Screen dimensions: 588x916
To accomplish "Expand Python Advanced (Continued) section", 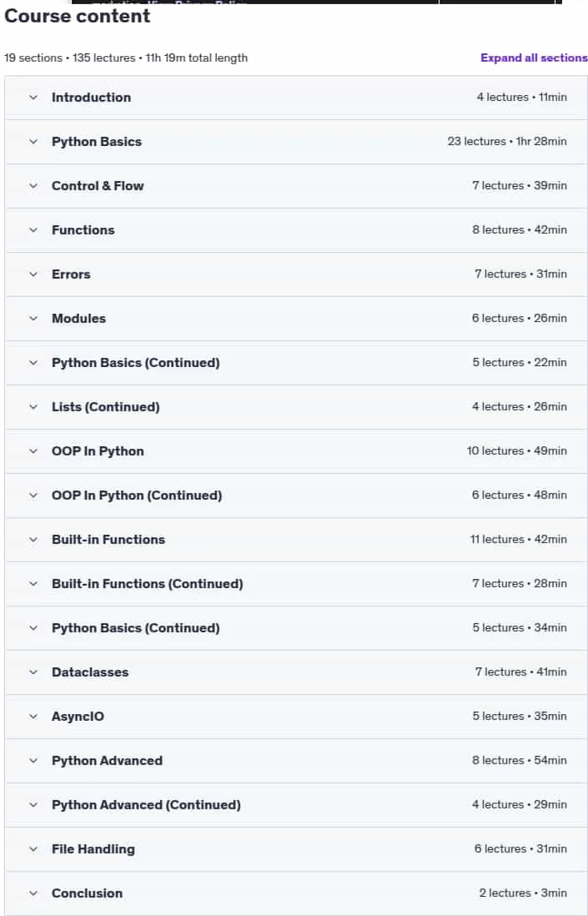I will (x=297, y=805).
